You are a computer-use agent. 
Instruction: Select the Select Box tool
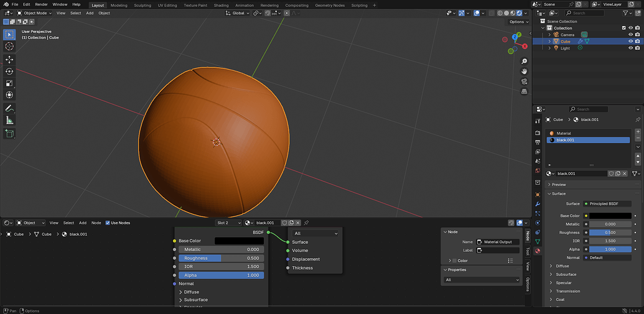pos(9,34)
